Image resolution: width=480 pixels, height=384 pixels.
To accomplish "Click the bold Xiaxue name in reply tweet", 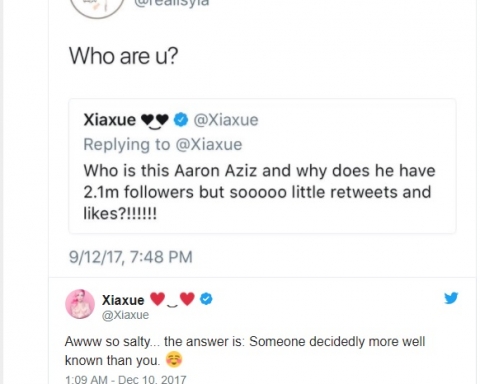I will click(x=123, y=300).
